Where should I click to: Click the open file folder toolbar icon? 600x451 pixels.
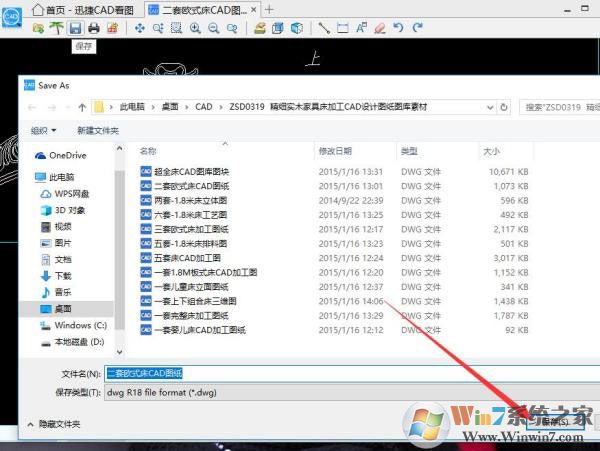tap(38, 28)
